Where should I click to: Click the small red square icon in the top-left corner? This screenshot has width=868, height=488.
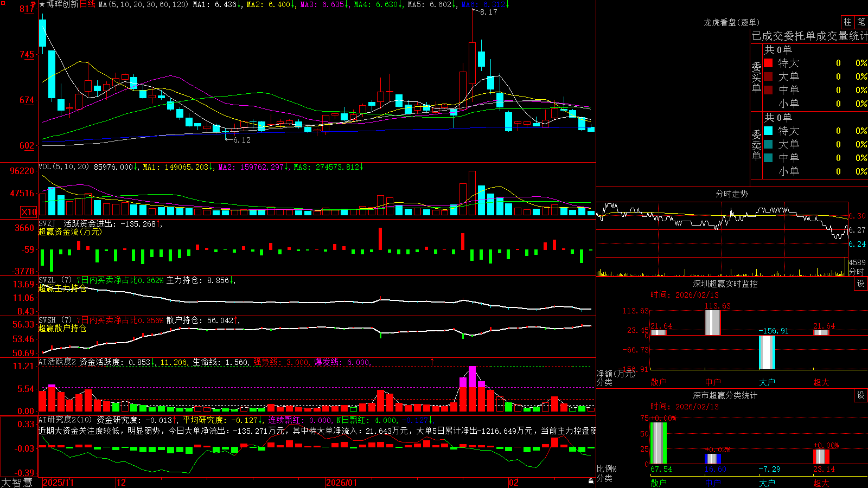pyautogui.click(x=3, y=2)
